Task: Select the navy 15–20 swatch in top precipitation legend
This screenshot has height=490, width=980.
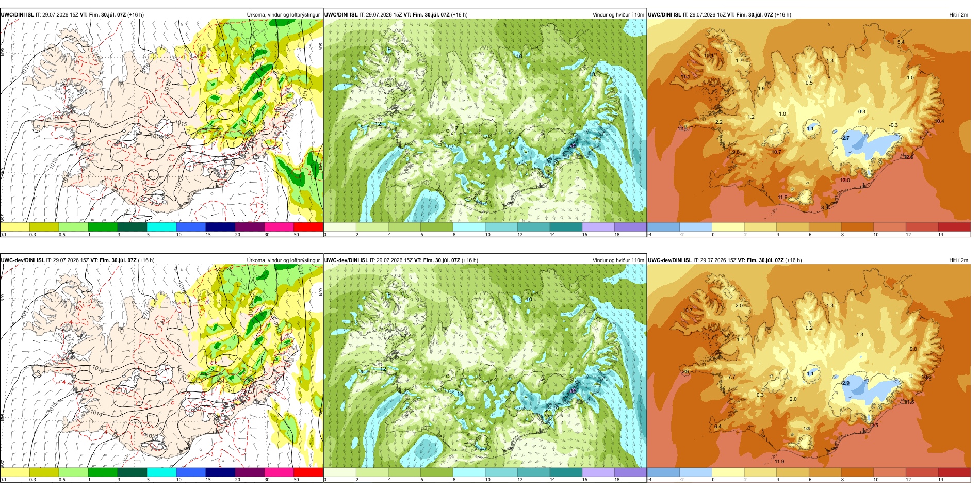Action: [x=220, y=226]
